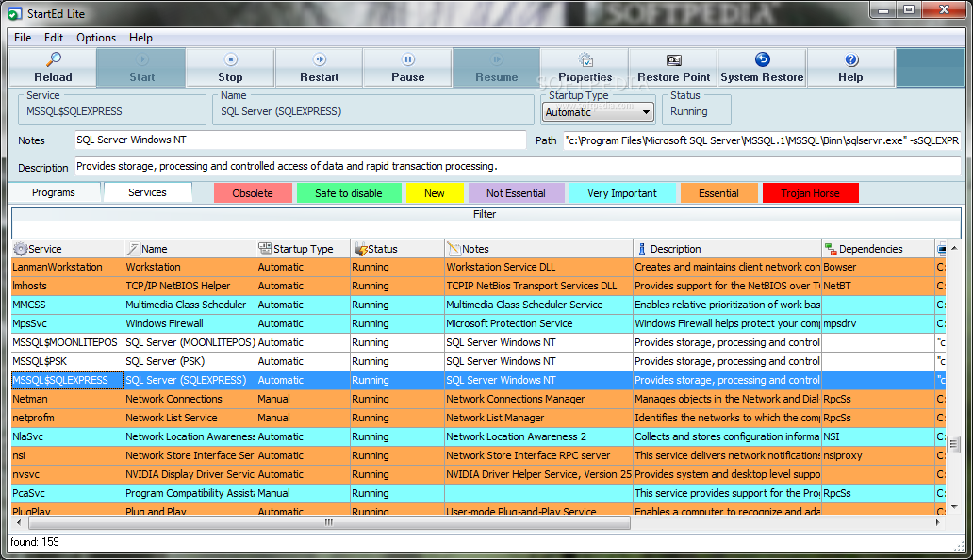Click the vertical scrollbar up arrow
973x560 pixels.
(954, 248)
